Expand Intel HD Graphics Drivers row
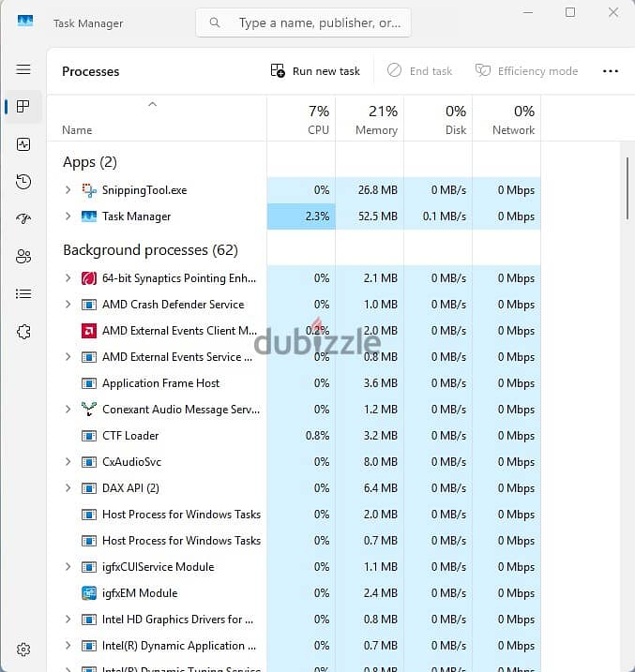This screenshot has width=635, height=672. [x=68, y=619]
